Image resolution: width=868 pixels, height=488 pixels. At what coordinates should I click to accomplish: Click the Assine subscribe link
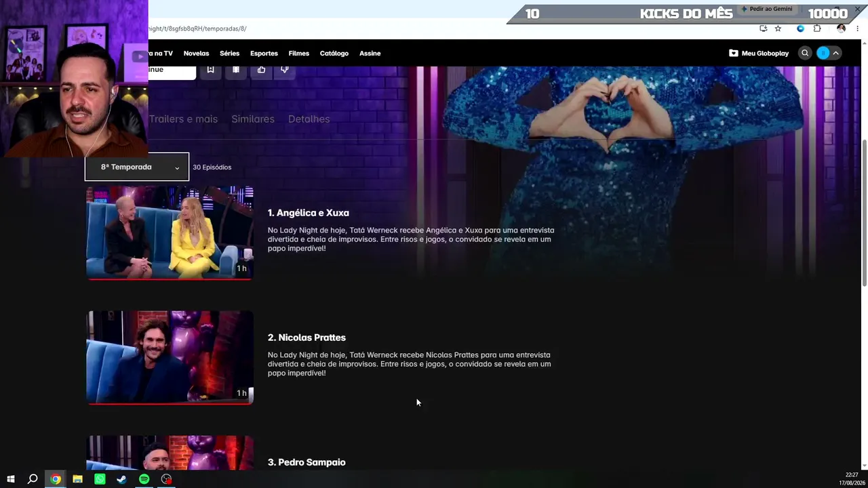(370, 53)
